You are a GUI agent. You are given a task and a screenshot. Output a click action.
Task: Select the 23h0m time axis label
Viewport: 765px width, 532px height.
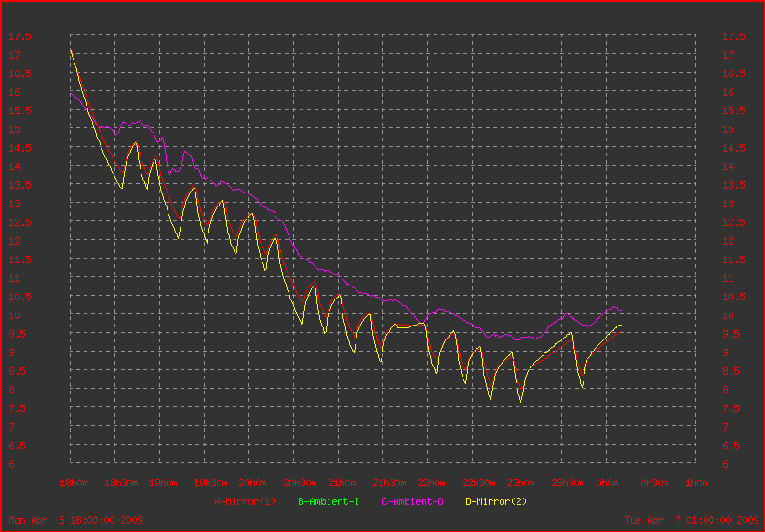(x=520, y=483)
